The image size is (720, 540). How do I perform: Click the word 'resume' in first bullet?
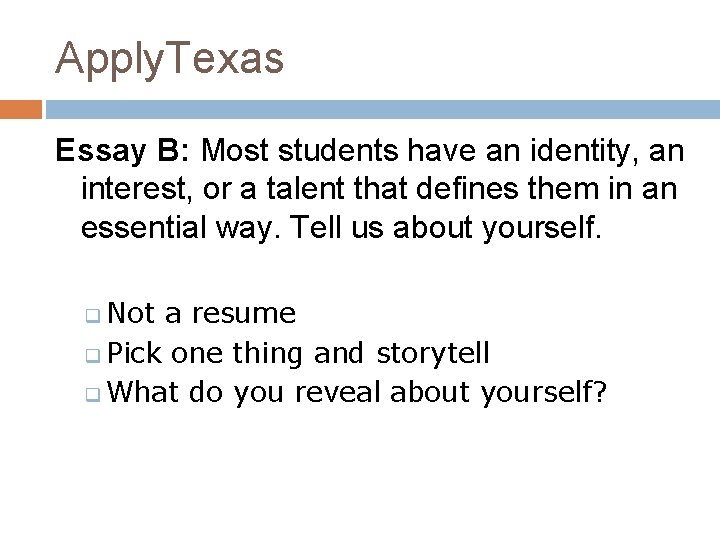pyautogui.click(x=244, y=314)
